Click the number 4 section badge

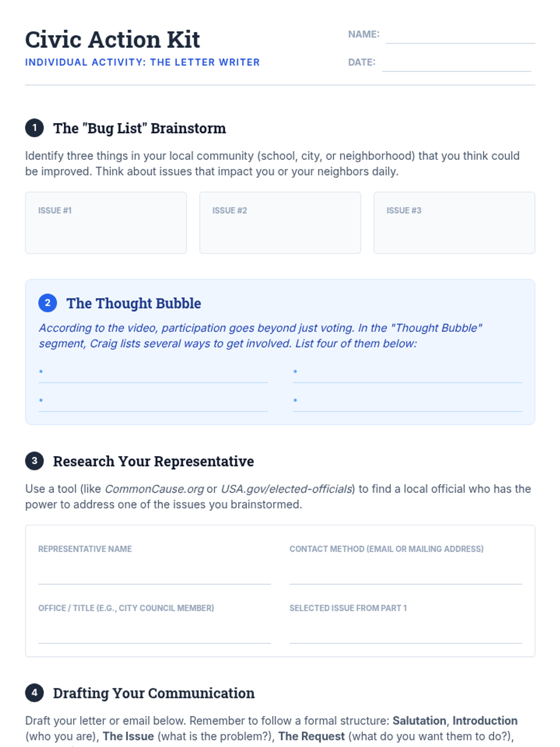pos(35,693)
